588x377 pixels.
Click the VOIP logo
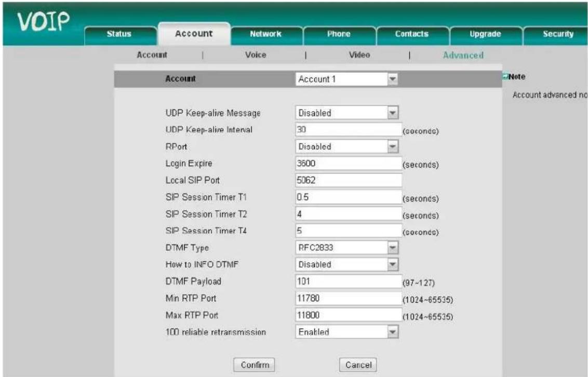(x=43, y=22)
